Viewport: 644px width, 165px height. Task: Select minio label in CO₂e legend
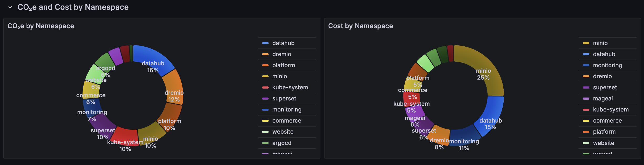280,76
